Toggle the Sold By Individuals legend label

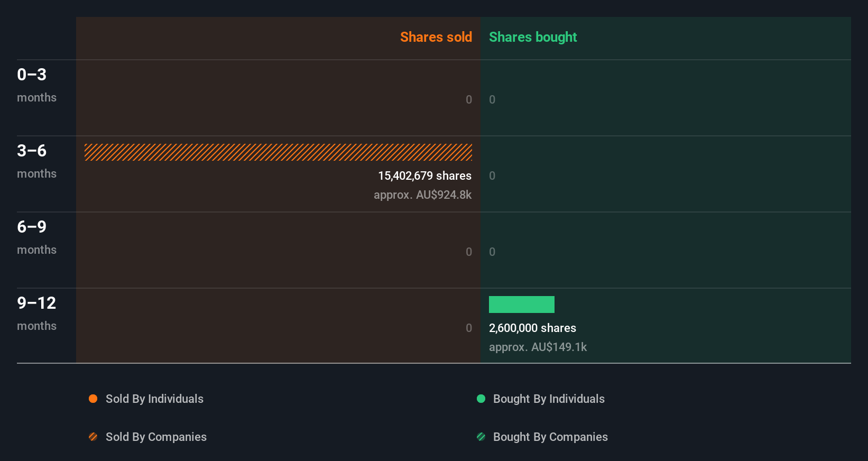[154, 399]
